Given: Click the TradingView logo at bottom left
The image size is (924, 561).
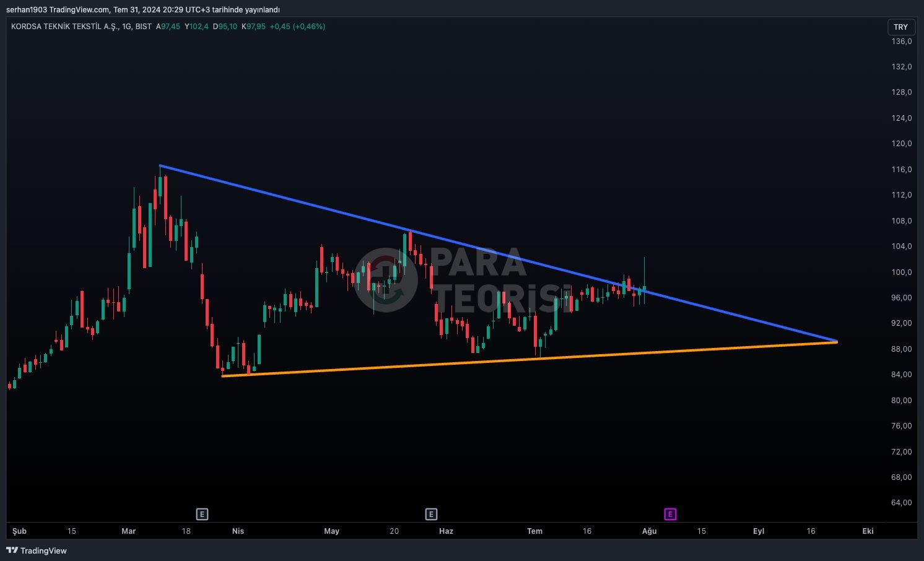Looking at the screenshot, I should point(37,550).
